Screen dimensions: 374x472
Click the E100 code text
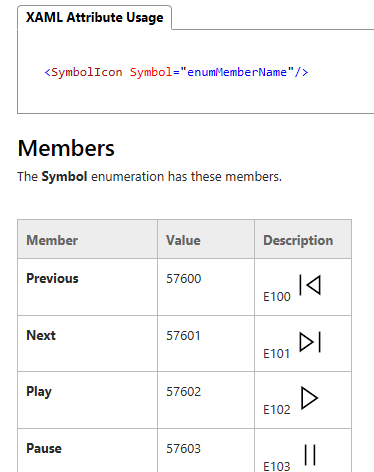point(277,297)
